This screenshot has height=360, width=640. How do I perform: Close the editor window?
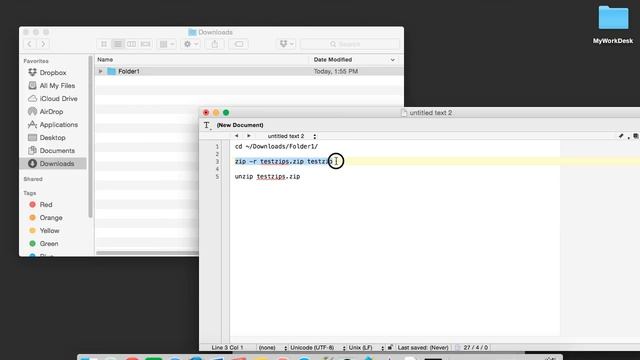point(206,113)
